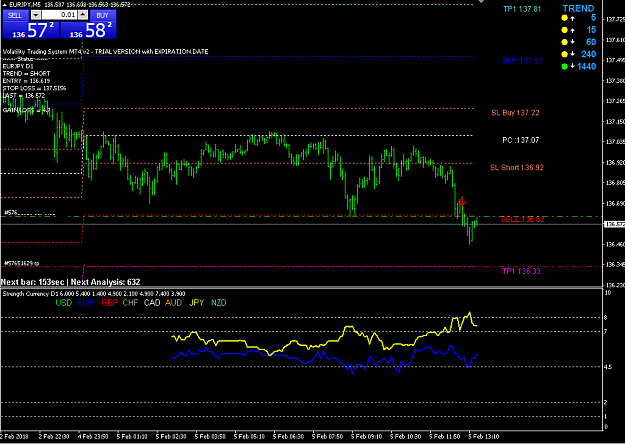This screenshot has height=444, width=625.
Task: Click the green dot for the 1440 timeframe
Action: (x=564, y=67)
